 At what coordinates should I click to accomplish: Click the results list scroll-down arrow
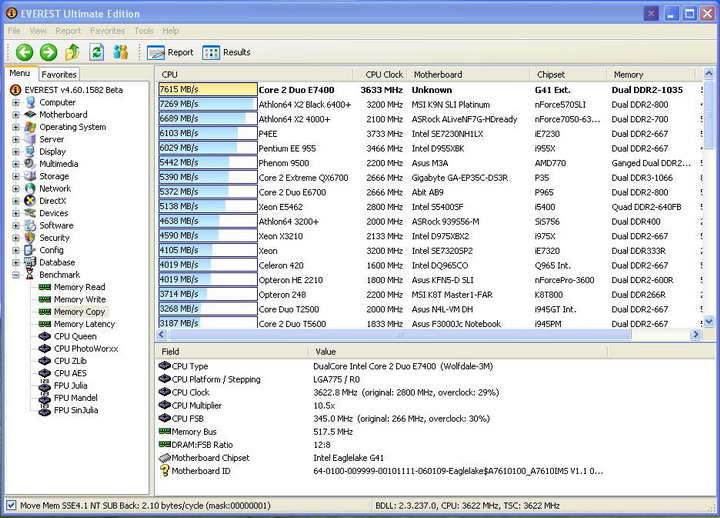click(x=709, y=321)
